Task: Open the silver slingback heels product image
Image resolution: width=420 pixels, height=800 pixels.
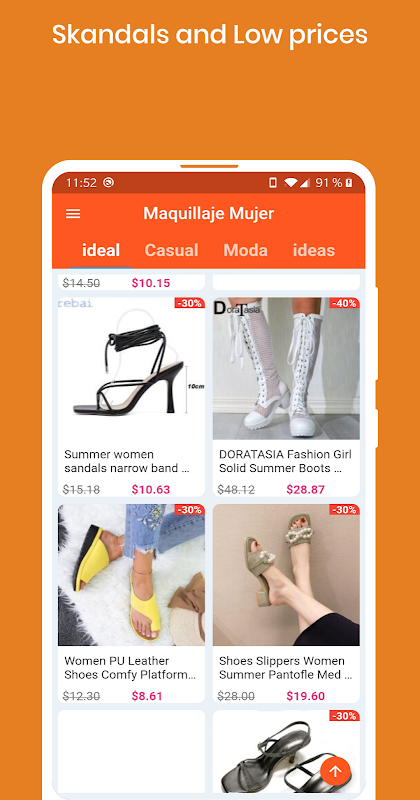Action: pyautogui.click(x=286, y=751)
